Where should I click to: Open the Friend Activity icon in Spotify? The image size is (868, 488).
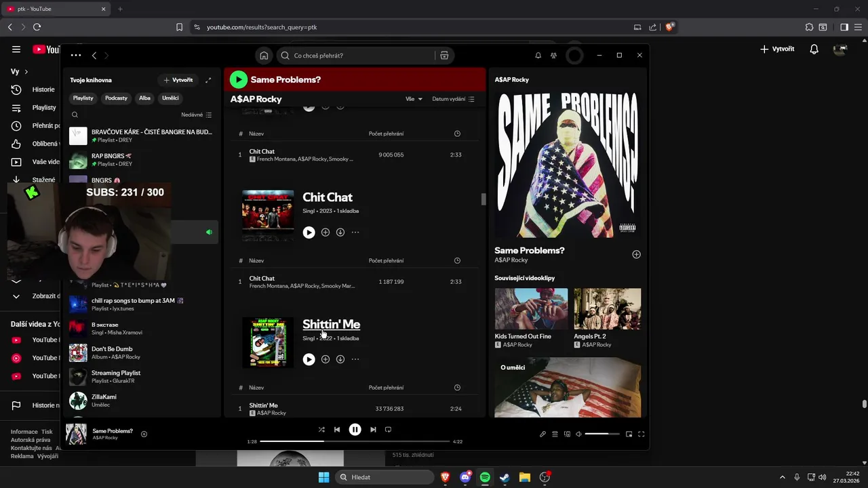[x=554, y=56]
